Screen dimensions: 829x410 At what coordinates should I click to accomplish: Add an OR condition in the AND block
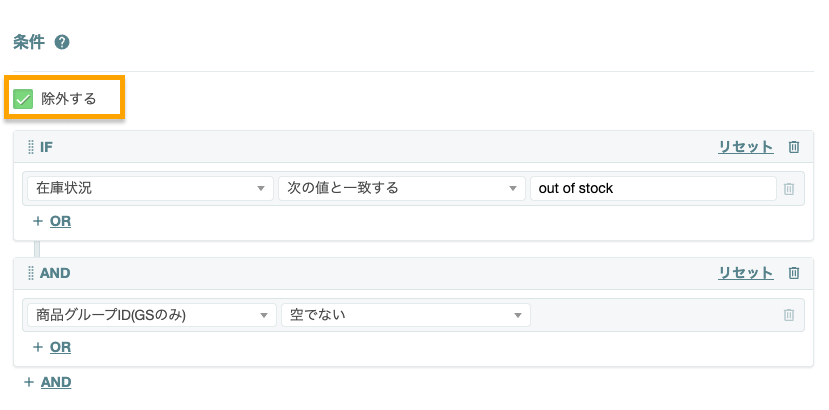(60, 347)
